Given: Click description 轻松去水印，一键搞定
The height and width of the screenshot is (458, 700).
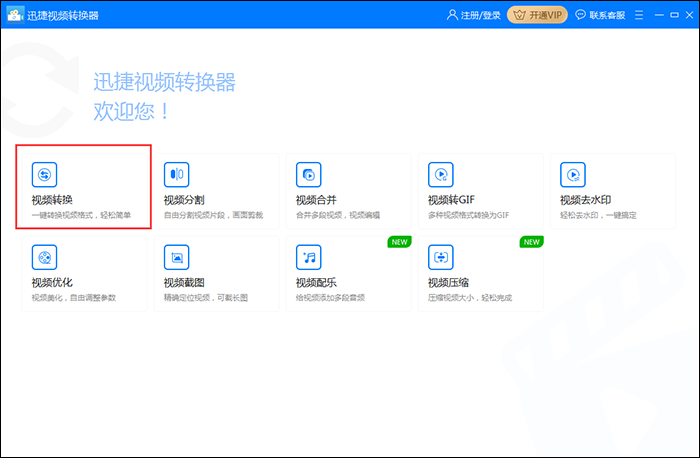Looking at the screenshot, I should [598, 215].
